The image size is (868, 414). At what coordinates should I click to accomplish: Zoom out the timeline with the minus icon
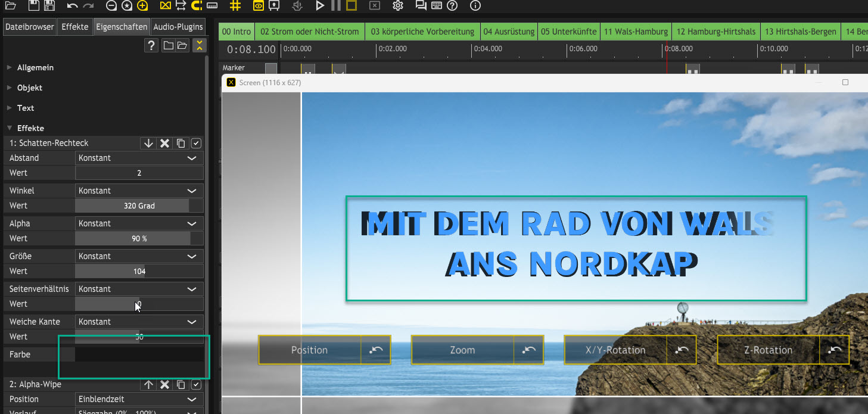tap(111, 6)
